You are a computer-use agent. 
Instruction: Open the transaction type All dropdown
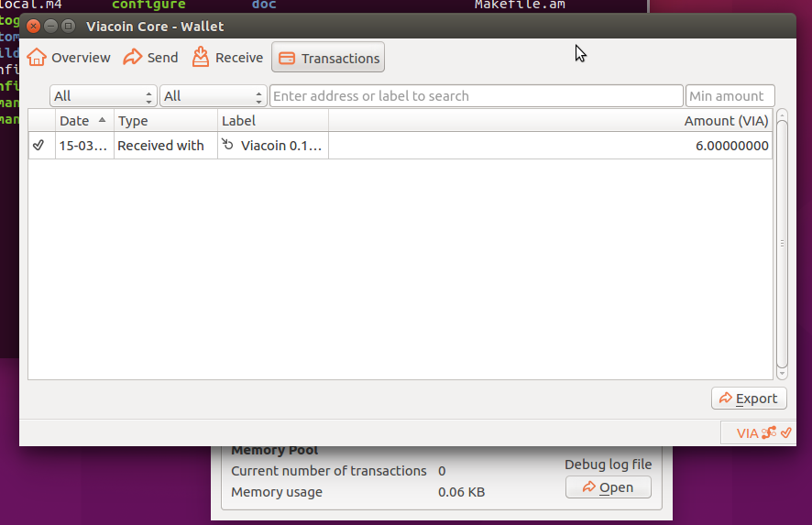[x=213, y=96]
